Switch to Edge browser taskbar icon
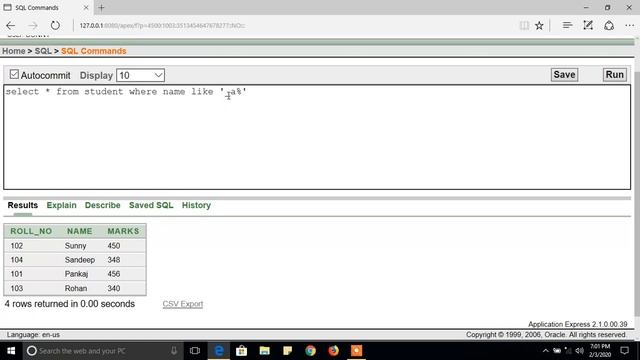Viewport: 640px width, 360px height. coord(219,351)
